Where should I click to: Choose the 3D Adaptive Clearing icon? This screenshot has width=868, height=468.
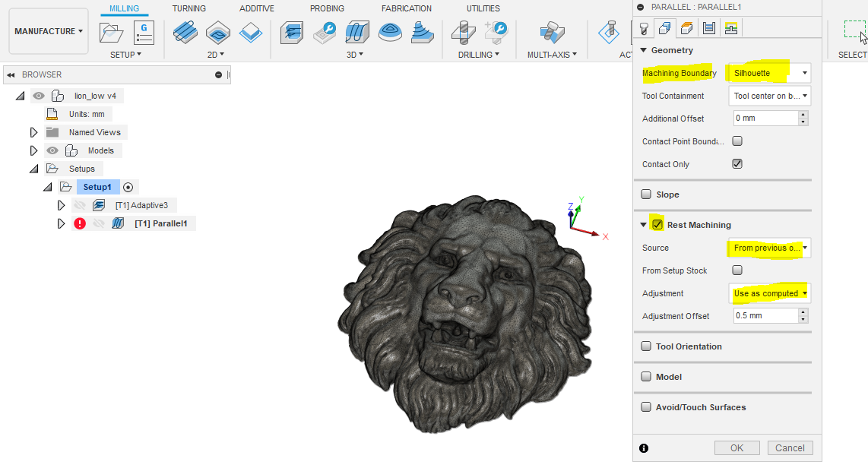(291, 32)
